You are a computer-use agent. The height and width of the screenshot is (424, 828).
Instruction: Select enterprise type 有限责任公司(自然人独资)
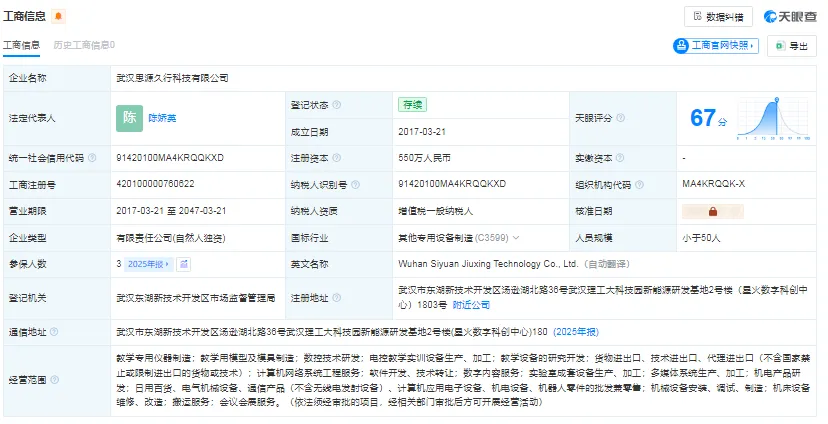tap(171, 238)
